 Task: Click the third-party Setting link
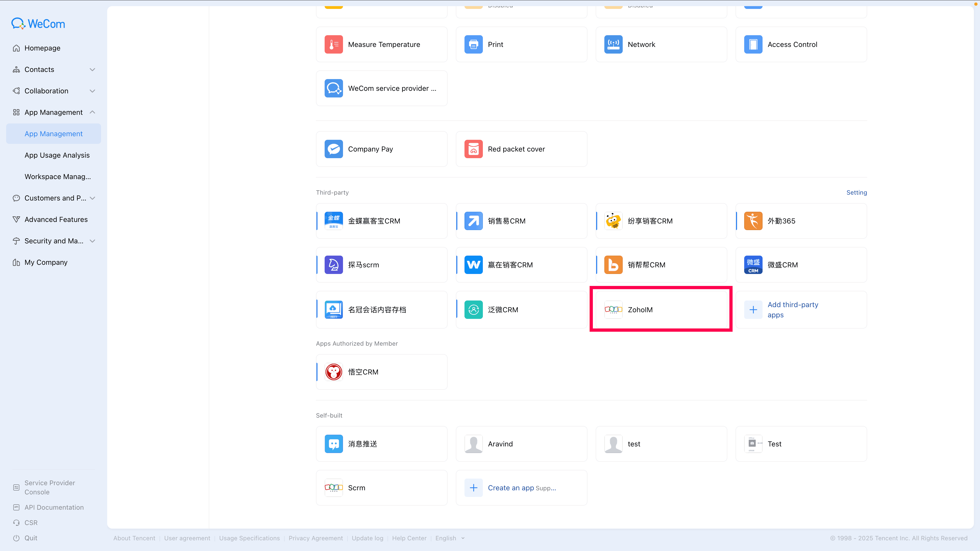coord(856,192)
